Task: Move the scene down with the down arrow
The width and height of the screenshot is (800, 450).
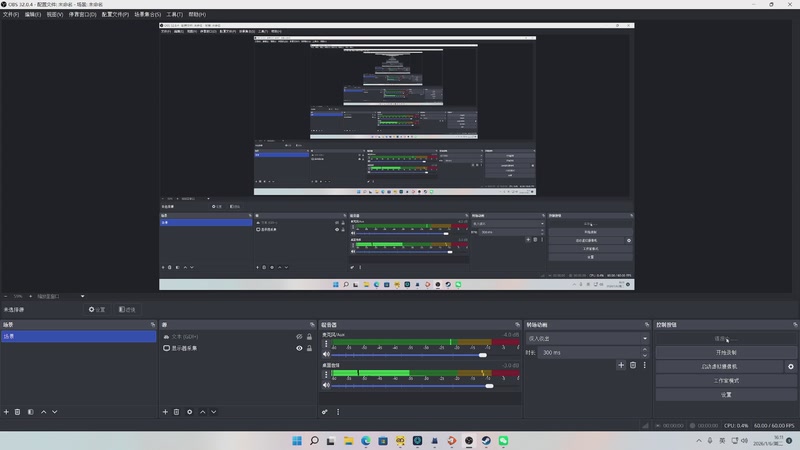Action: pos(55,412)
